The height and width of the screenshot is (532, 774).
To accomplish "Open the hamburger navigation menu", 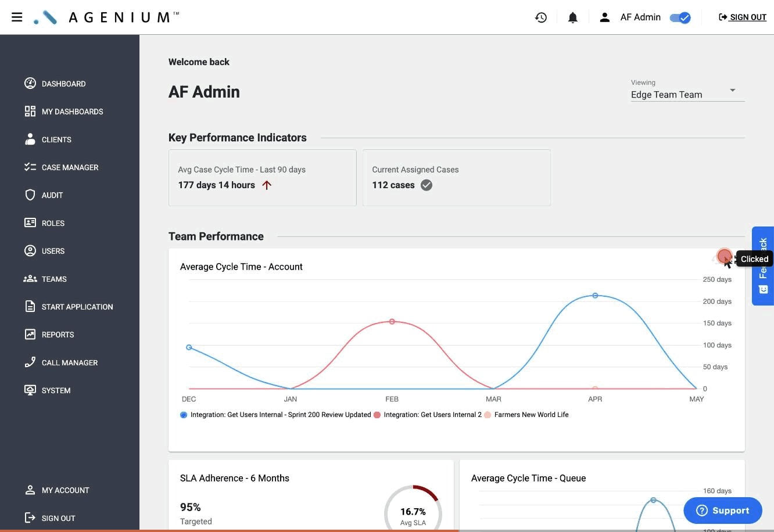I will pos(17,17).
